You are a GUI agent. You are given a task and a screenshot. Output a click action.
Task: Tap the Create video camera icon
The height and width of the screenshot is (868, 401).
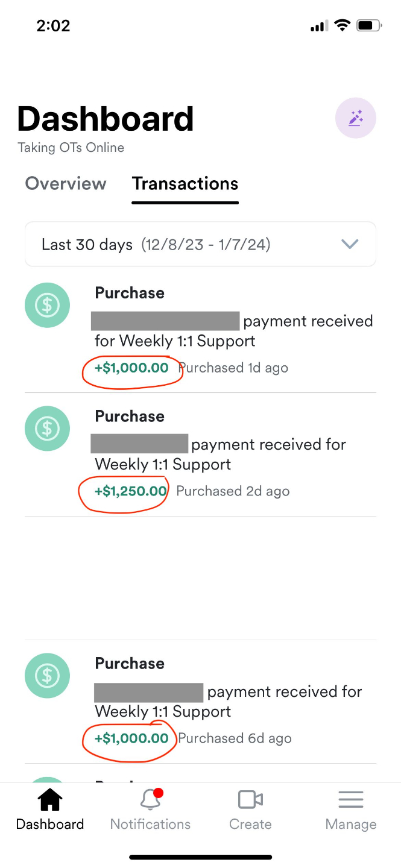[250, 800]
